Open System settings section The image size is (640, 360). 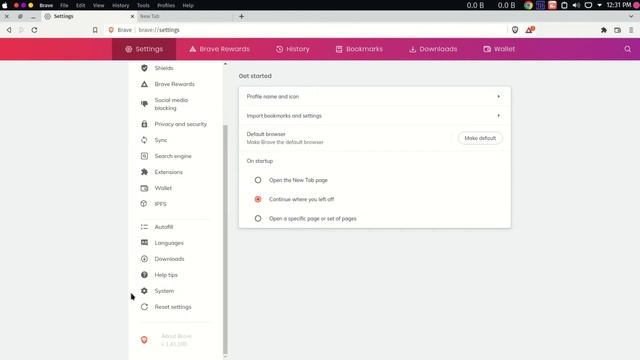pos(164,291)
